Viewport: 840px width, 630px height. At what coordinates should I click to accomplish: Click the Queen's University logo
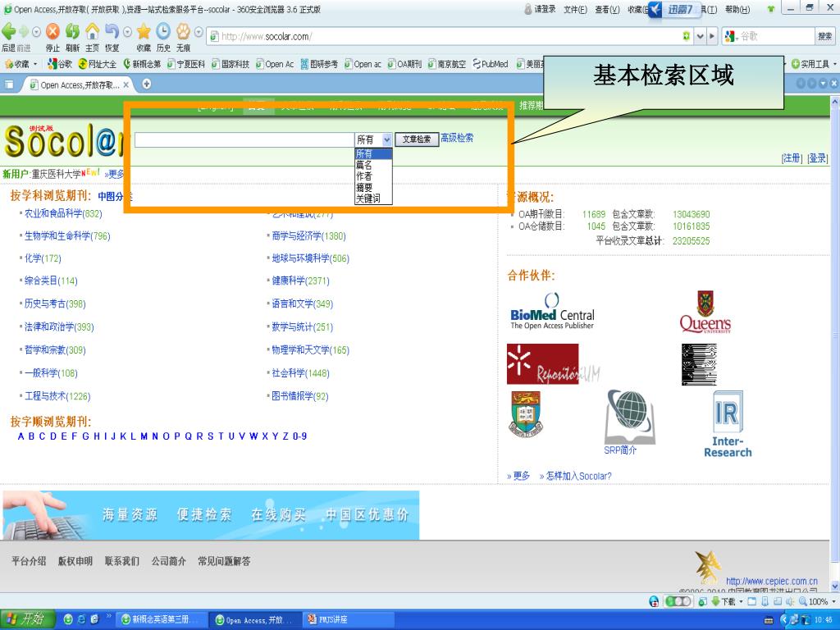[x=705, y=313]
